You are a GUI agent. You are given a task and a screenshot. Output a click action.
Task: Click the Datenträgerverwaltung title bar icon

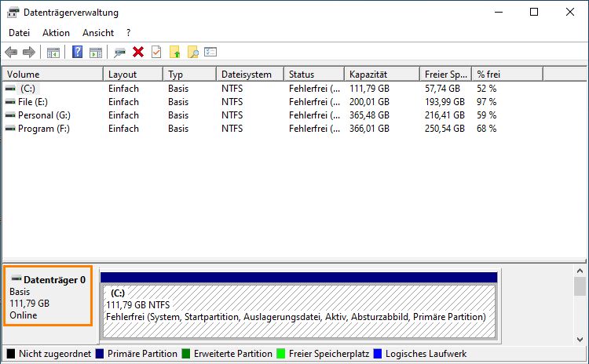[x=13, y=13]
